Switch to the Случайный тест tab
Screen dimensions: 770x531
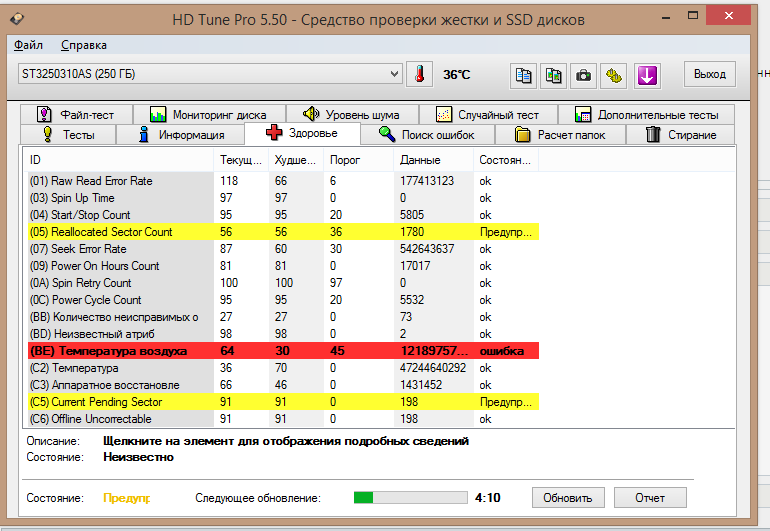(488, 114)
